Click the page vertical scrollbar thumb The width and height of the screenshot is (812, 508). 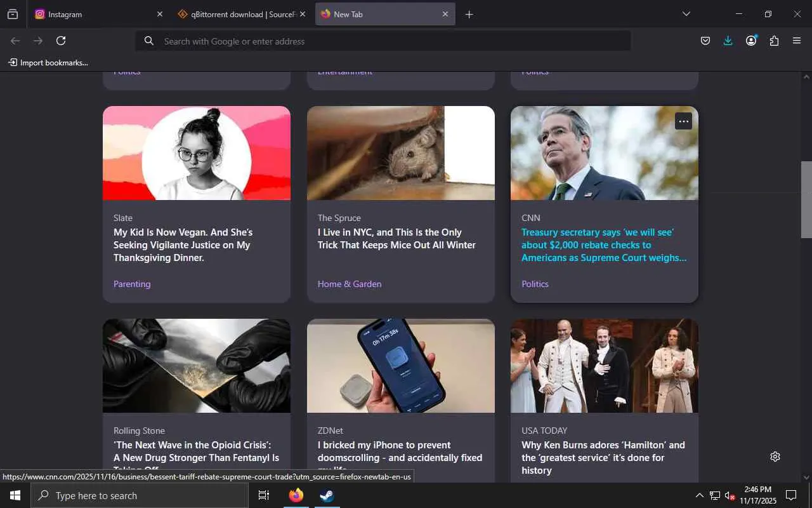pyautogui.click(x=806, y=199)
